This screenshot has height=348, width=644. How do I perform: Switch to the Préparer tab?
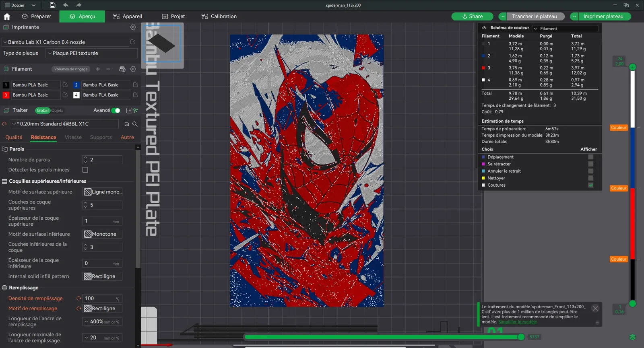point(37,16)
